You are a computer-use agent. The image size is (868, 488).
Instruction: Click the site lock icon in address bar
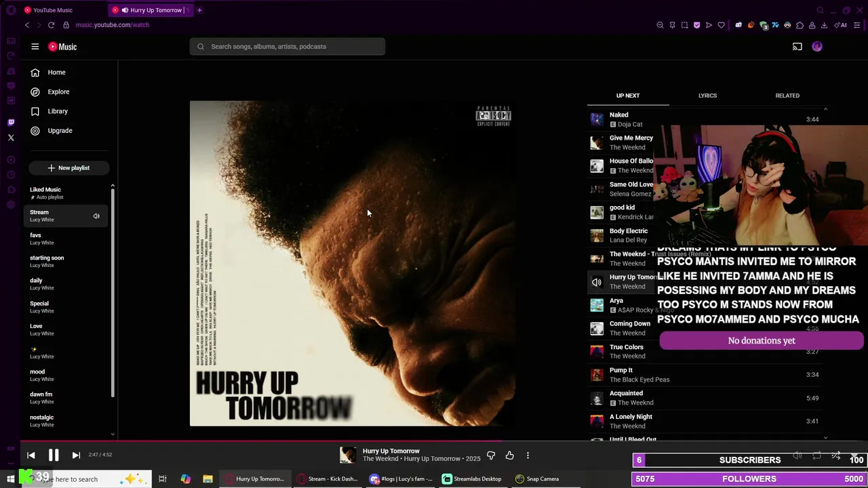pyautogui.click(x=66, y=25)
